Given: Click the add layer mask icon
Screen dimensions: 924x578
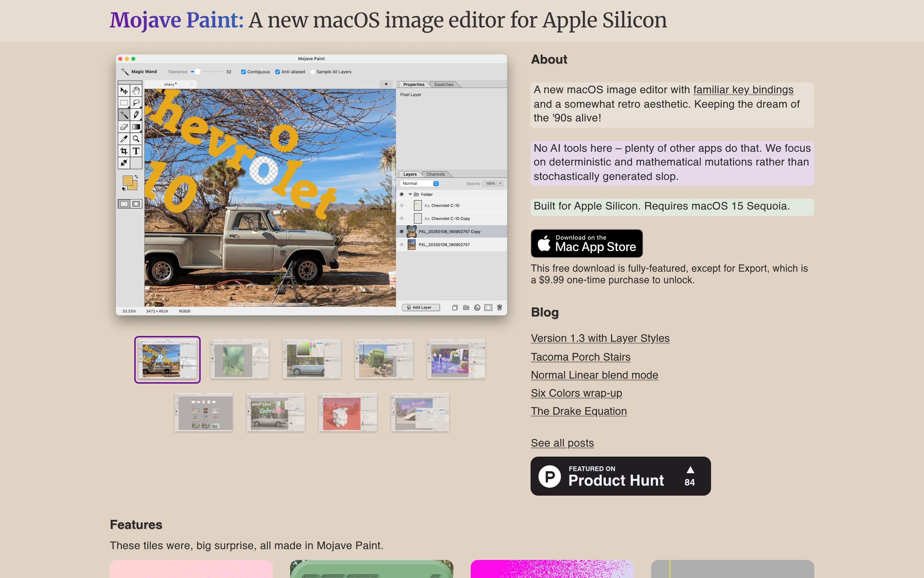Looking at the screenshot, I should 488,307.
